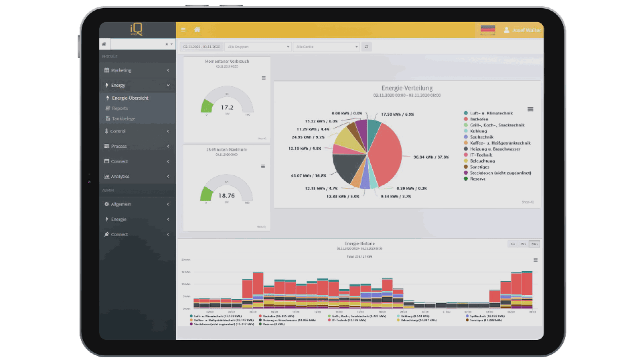Image resolution: width=644 pixels, height=362 pixels.
Task: Collapse the Energy section in the sidebar
Action: click(168, 85)
